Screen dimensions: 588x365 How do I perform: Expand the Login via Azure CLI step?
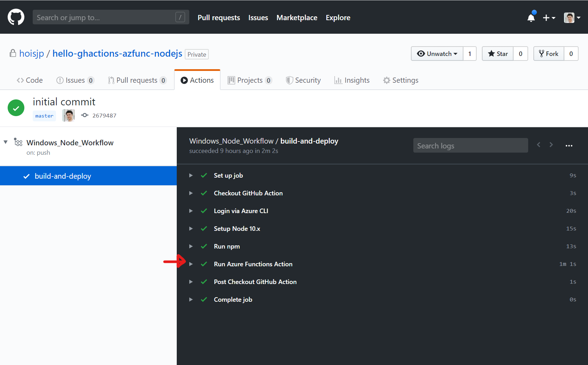191,211
